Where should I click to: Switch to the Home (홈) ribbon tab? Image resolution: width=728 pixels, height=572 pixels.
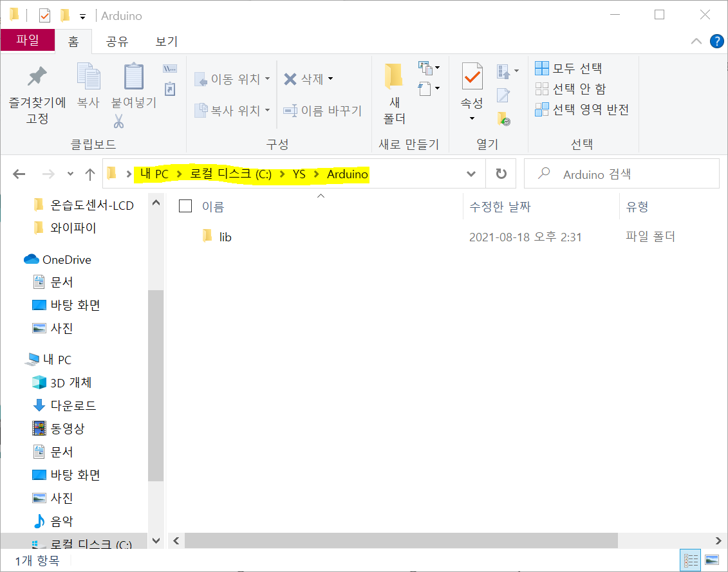pyautogui.click(x=73, y=41)
